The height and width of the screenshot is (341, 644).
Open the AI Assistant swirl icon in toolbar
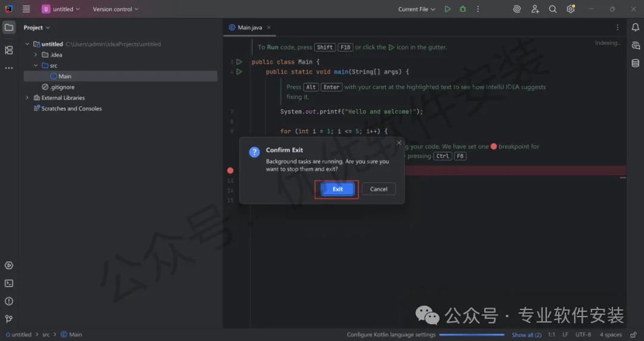[x=516, y=8]
